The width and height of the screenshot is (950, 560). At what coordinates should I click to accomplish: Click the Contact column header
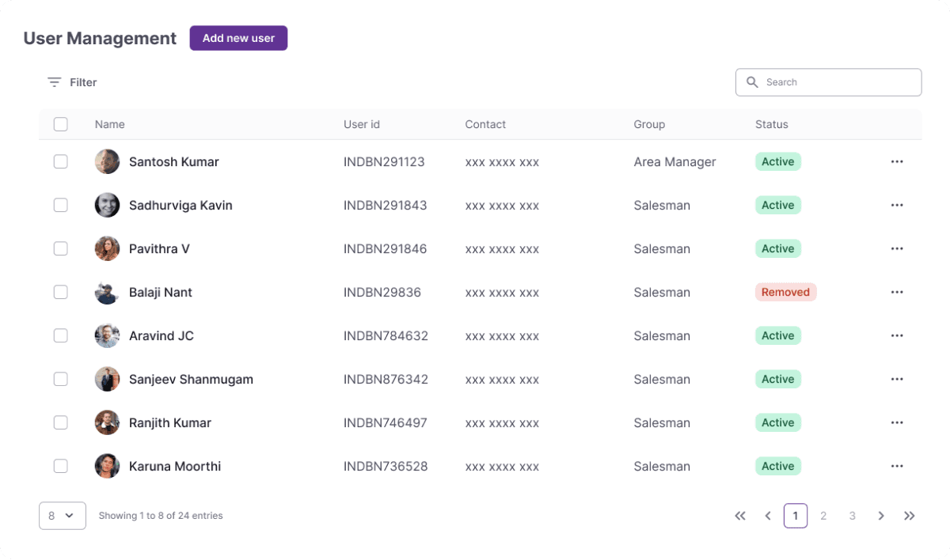pos(485,124)
